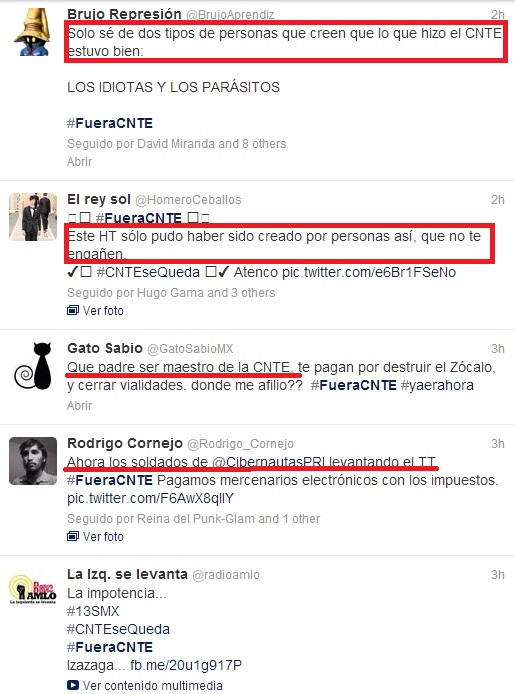Open the pic.twitter.com/F6AwX8qllY link
Viewport: 515px width, 694px height.
tap(150, 498)
